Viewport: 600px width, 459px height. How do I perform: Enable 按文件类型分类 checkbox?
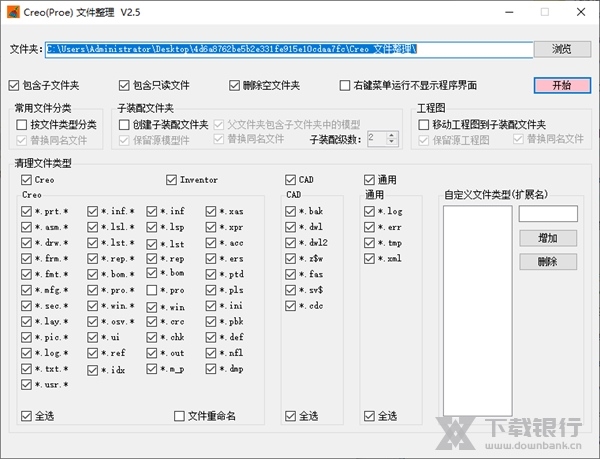click(22, 125)
